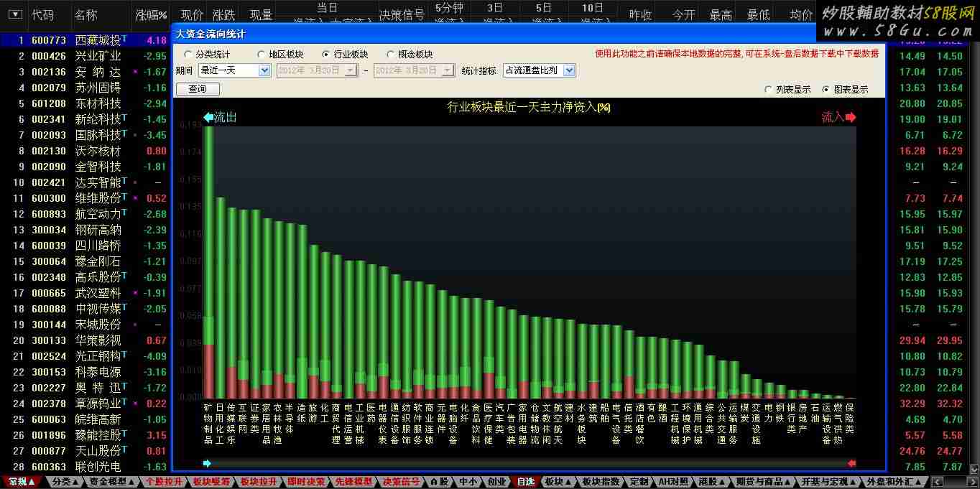The height and width of the screenshot is (489, 980).
Task: Sort by the 现价 column header
Action: pyautogui.click(x=192, y=14)
